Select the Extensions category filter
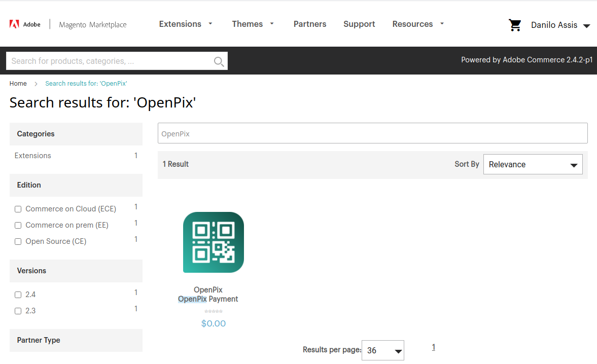The height and width of the screenshot is (364, 597). tap(32, 156)
